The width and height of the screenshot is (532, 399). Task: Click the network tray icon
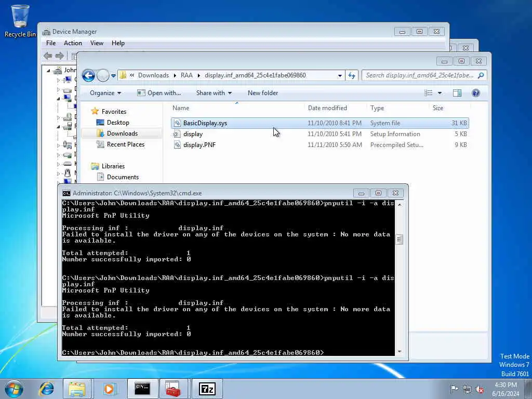click(467, 390)
